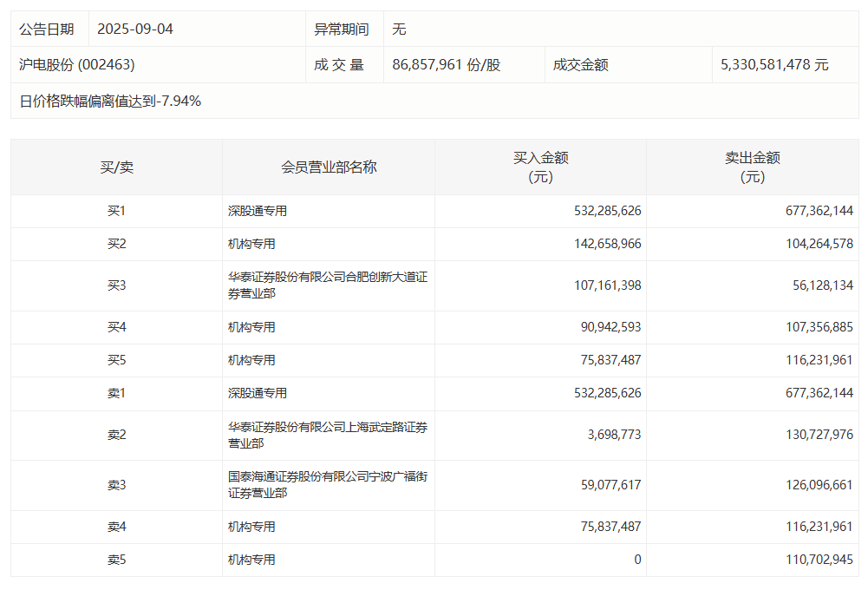Click the 卖出金额 (元) column header
The width and height of the screenshot is (868, 590).
[753, 167]
